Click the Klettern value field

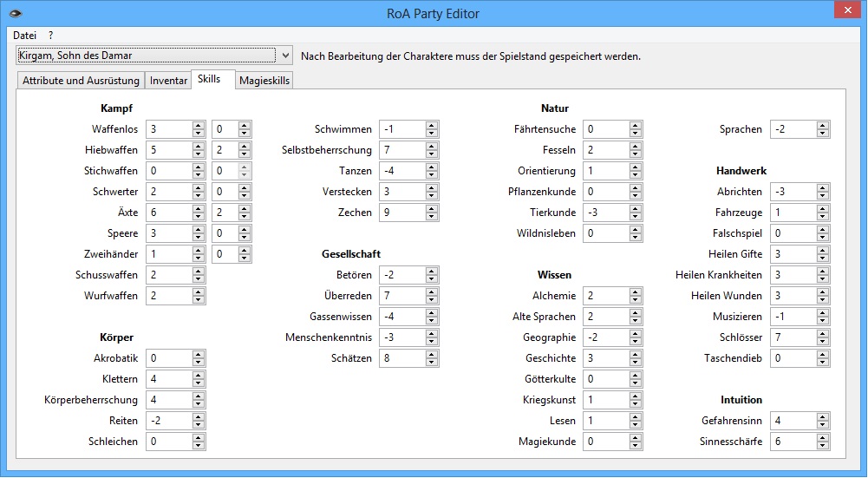(168, 379)
